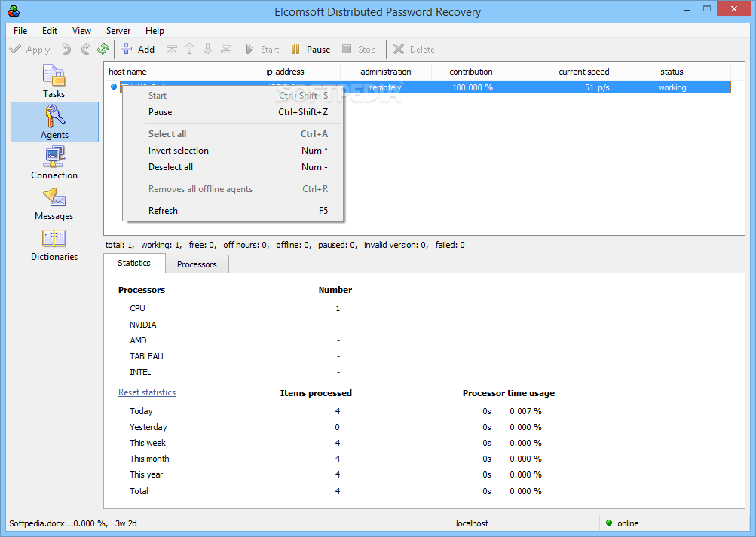Click the blue agent status dot
The image size is (756, 537).
pos(114,87)
